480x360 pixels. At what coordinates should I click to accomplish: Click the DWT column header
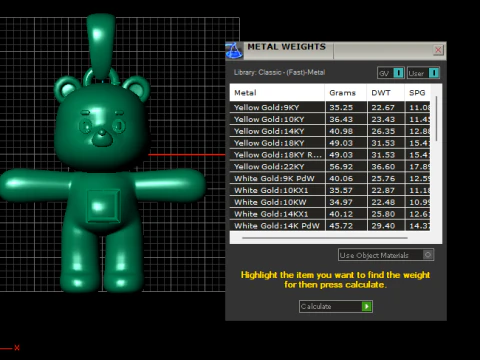click(x=385, y=93)
